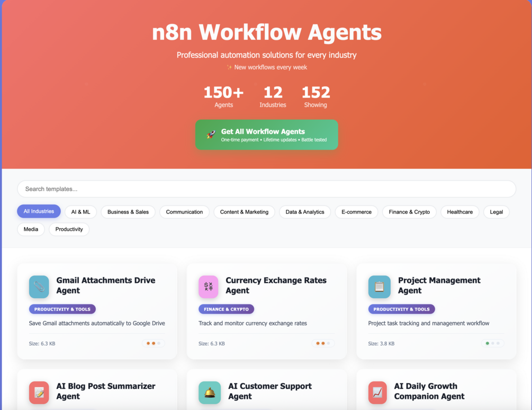Choose the Content & Marketing filter
The image size is (532, 410).
(244, 212)
